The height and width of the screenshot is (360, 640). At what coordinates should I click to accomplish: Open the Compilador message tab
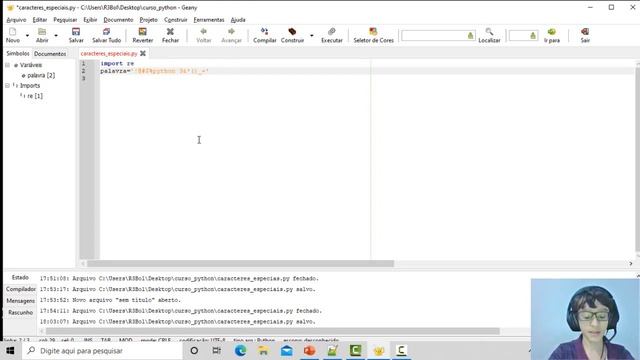(20, 289)
